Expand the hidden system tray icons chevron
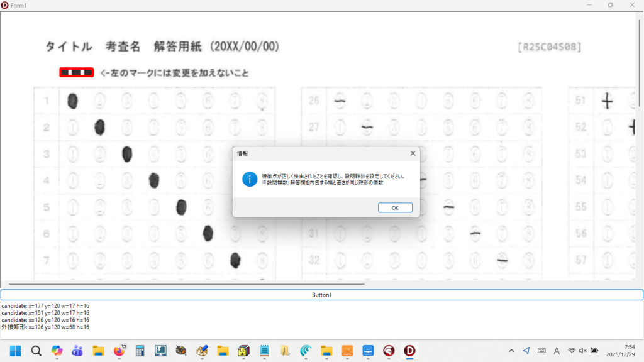The image size is (644, 362). click(511, 350)
